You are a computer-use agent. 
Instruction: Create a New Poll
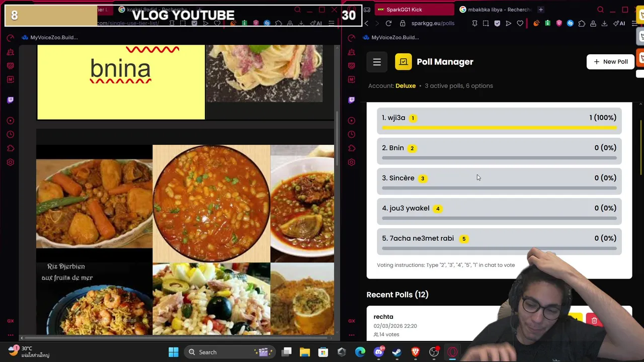click(x=610, y=61)
